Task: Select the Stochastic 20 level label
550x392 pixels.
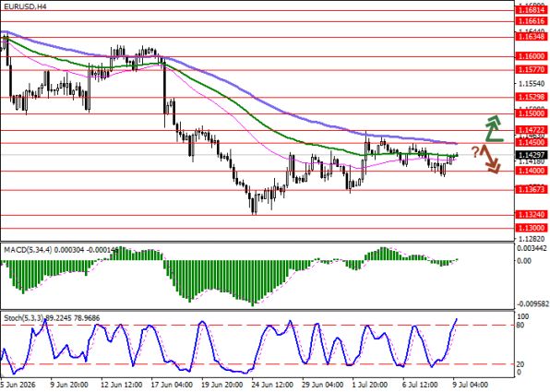Action: (520, 364)
